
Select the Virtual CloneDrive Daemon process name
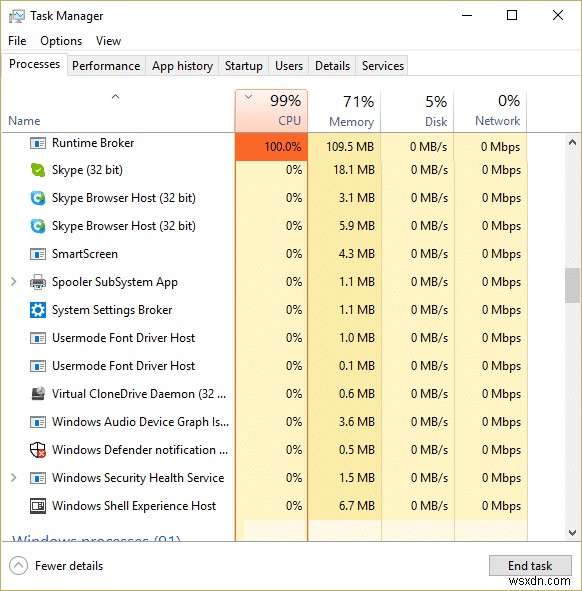[139, 394]
